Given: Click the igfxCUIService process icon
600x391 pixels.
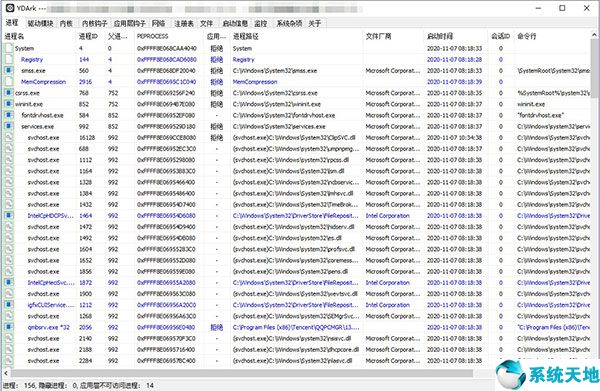Looking at the screenshot, I should tap(9, 305).
